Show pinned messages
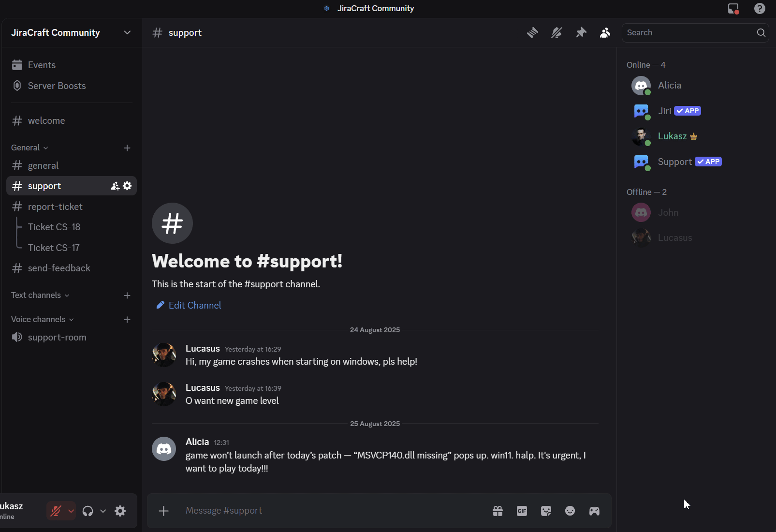The image size is (776, 532). (x=581, y=32)
